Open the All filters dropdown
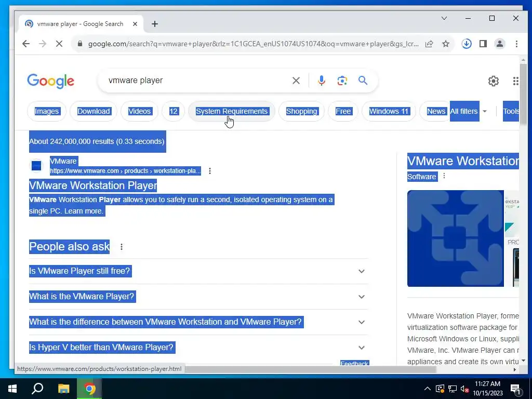 tap(469, 111)
